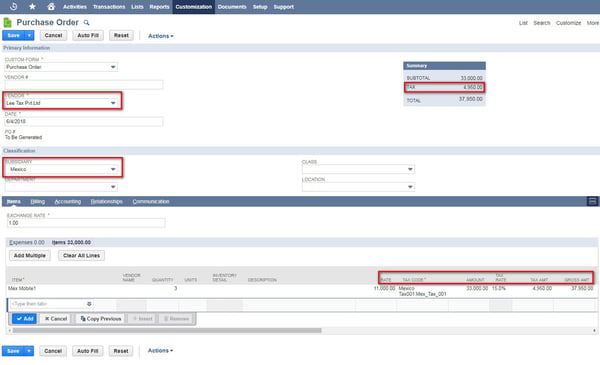Open the Custom Form dropdown
The height and width of the screenshot is (365, 600).
(x=61, y=67)
